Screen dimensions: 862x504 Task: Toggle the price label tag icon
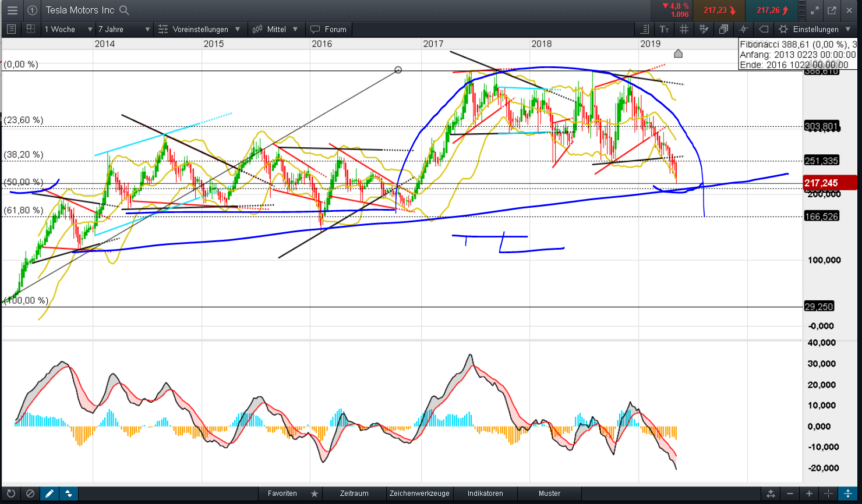[764, 29]
